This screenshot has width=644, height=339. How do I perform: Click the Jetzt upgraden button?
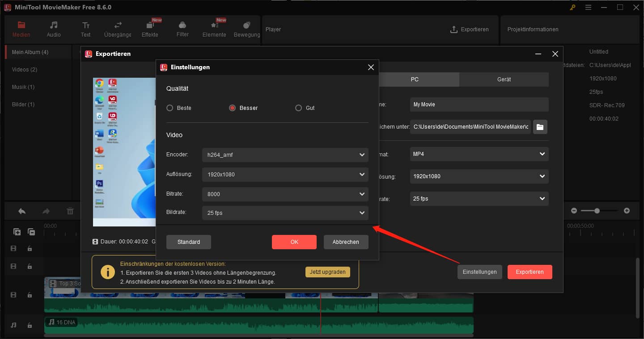(x=327, y=272)
